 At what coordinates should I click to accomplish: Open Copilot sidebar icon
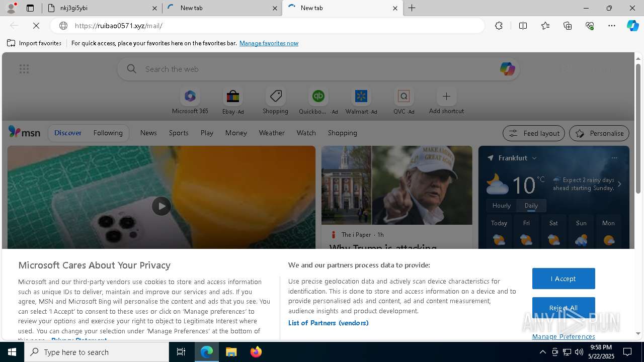click(x=632, y=26)
